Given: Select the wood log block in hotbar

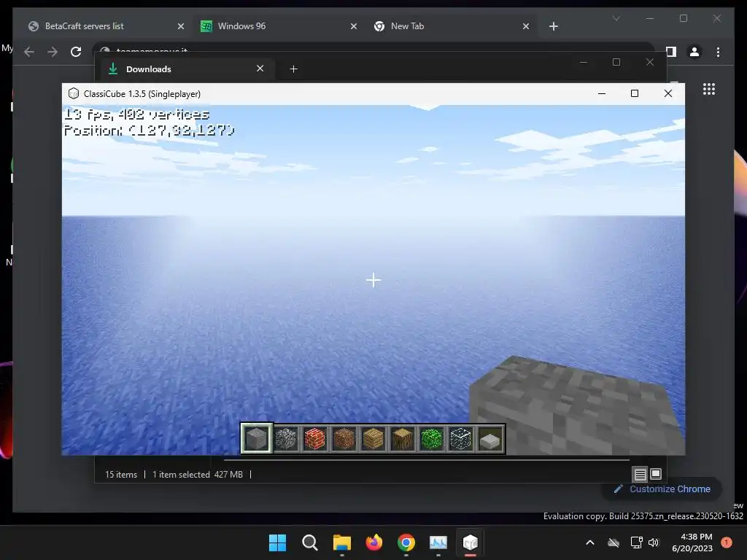Looking at the screenshot, I should [403, 438].
